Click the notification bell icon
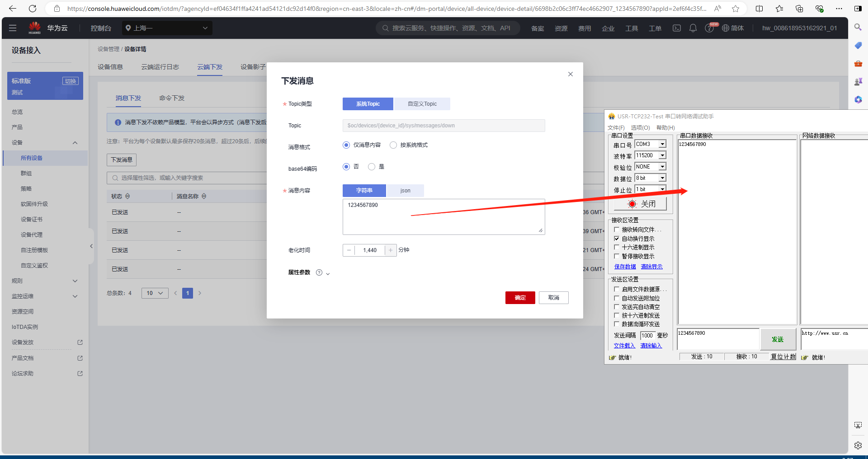Image resolution: width=868 pixels, height=459 pixels. pyautogui.click(x=693, y=28)
